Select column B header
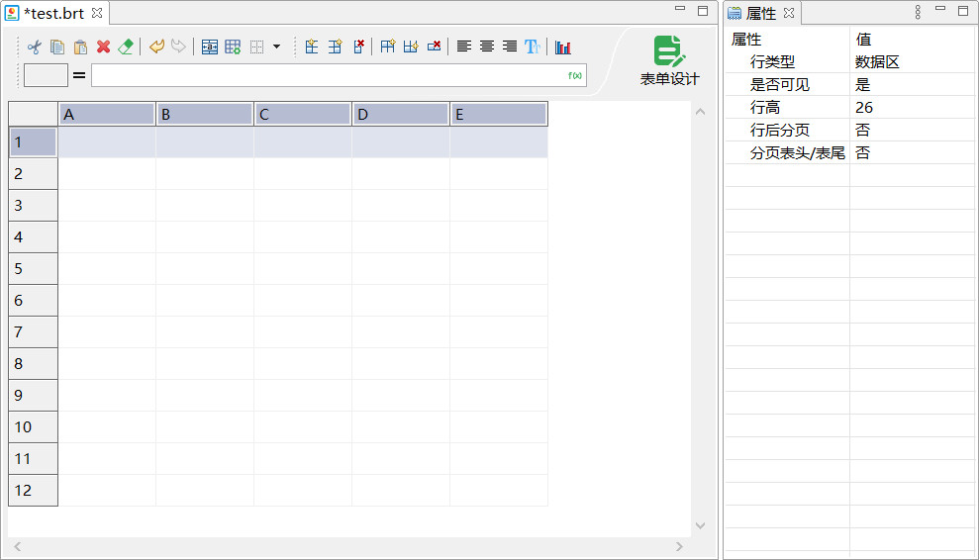This screenshot has height=560, width=979. 205,114
